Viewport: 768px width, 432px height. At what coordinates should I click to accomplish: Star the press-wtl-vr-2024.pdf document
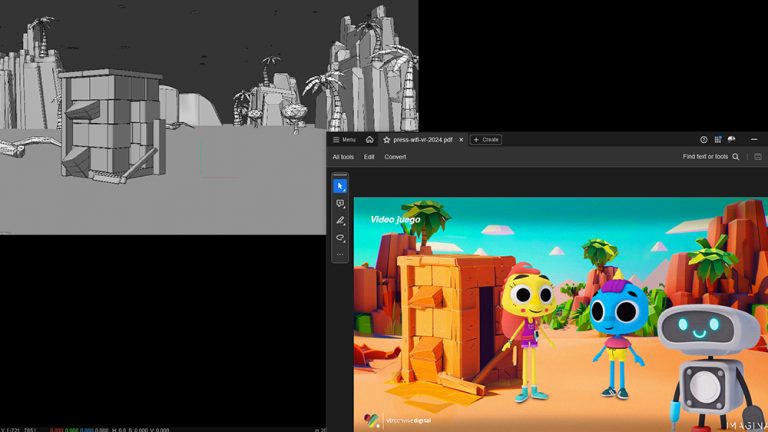pos(387,140)
